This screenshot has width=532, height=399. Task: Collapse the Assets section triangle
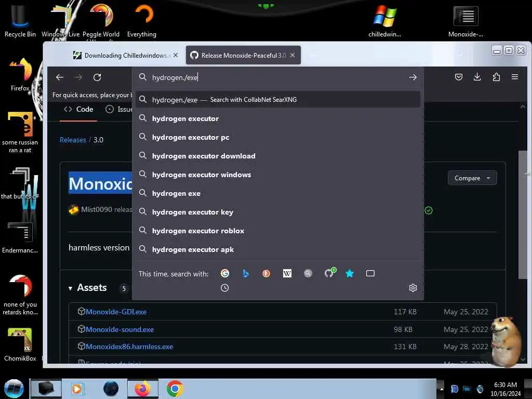(70, 288)
